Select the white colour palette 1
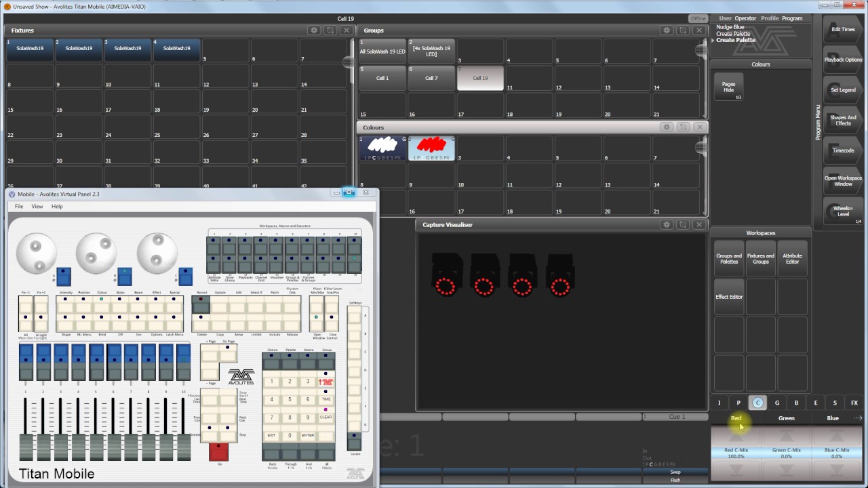The width and height of the screenshot is (868, 488). (x=383, y=147)
